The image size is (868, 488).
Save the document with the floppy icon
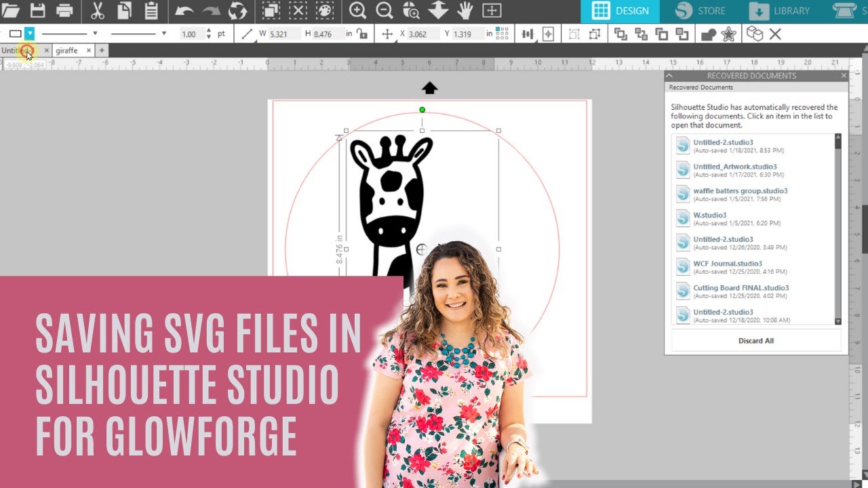[37, 10]
